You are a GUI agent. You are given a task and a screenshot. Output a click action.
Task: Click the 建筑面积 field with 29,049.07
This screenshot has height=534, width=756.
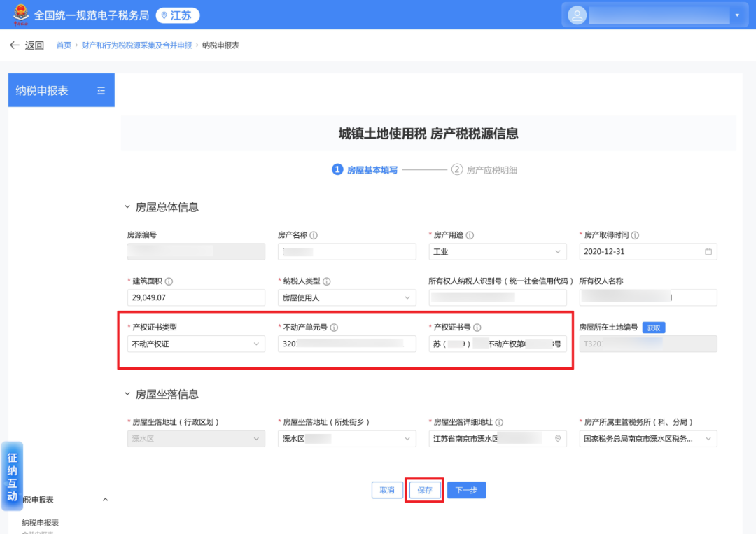pos(196,298)
